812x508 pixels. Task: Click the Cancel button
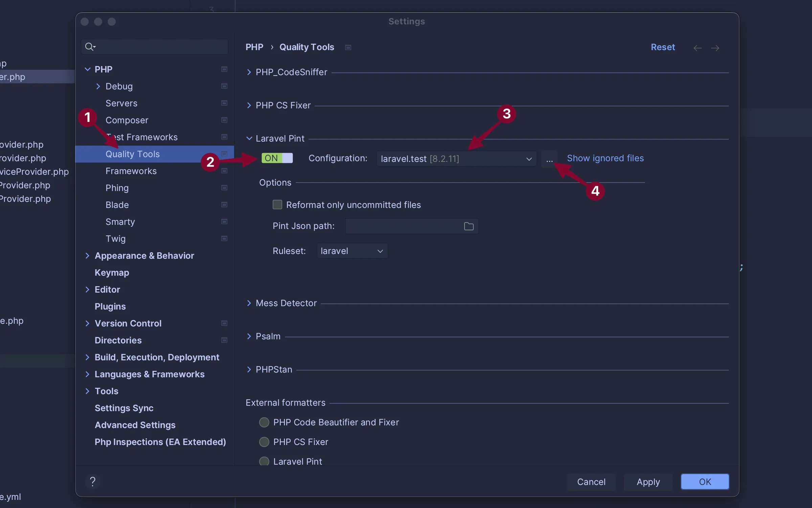591,482
